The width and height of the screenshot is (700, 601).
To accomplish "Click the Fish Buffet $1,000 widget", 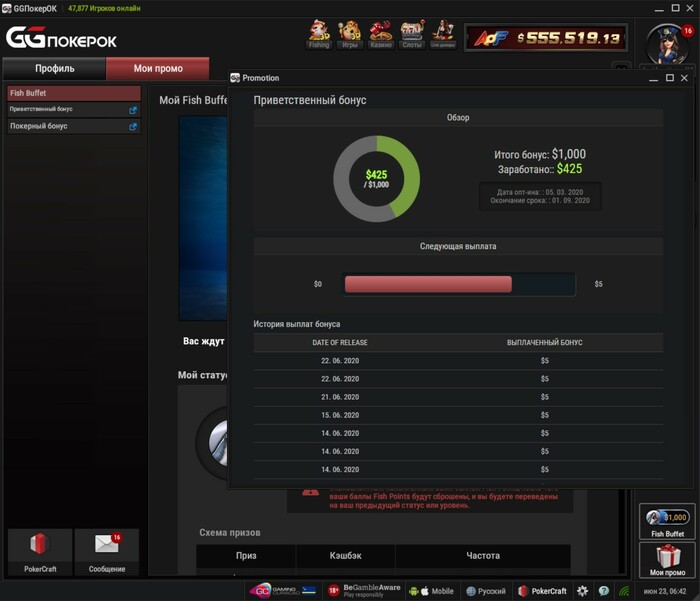I will 667,522.
